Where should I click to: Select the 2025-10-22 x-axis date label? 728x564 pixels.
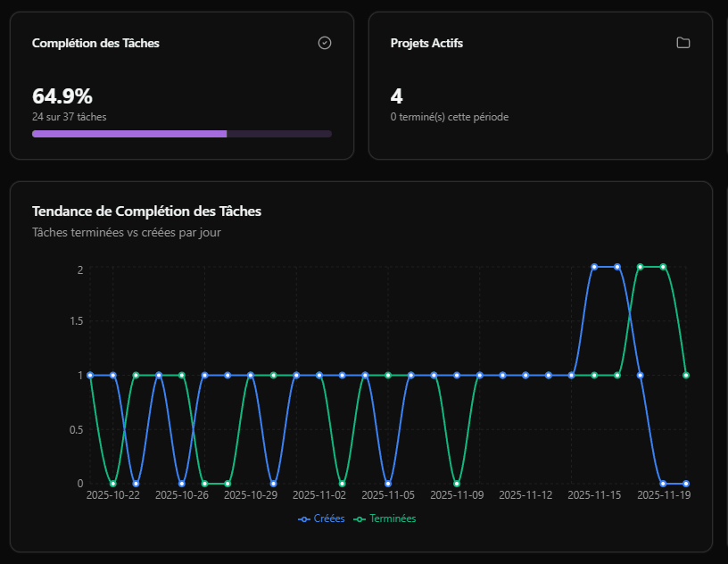pos(113,494)
